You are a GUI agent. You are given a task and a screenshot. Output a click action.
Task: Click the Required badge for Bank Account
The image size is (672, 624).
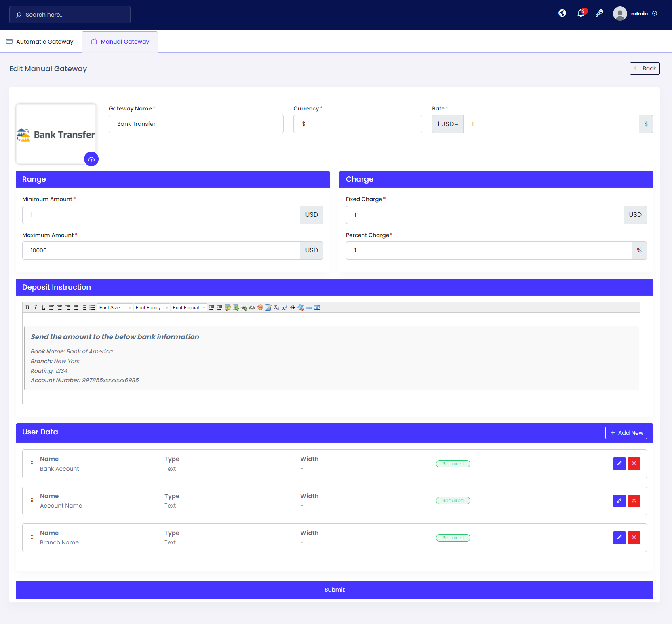[x=453, y=464]
